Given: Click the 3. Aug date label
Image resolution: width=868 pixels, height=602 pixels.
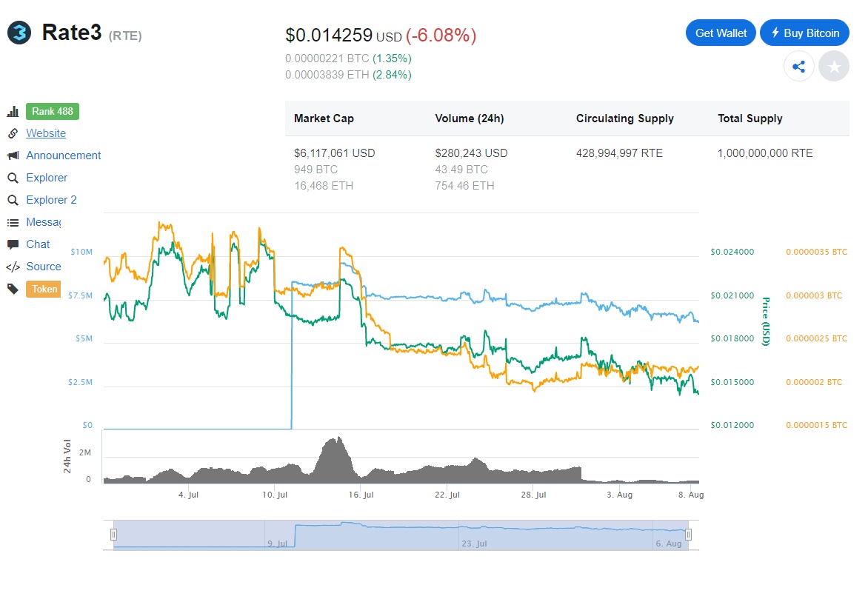Looking at the screenshot, I should (x=619, y=495).
